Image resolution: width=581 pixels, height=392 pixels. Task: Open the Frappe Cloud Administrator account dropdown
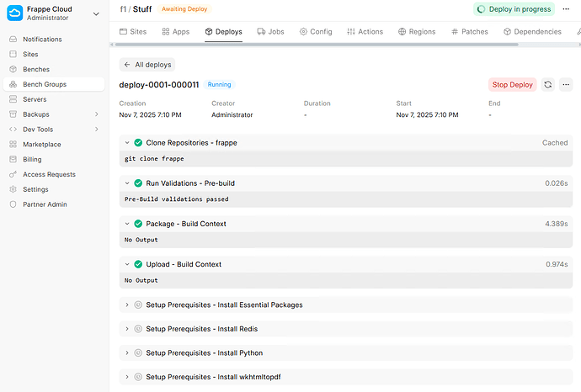pyautogui.click(x=54, y=13)
